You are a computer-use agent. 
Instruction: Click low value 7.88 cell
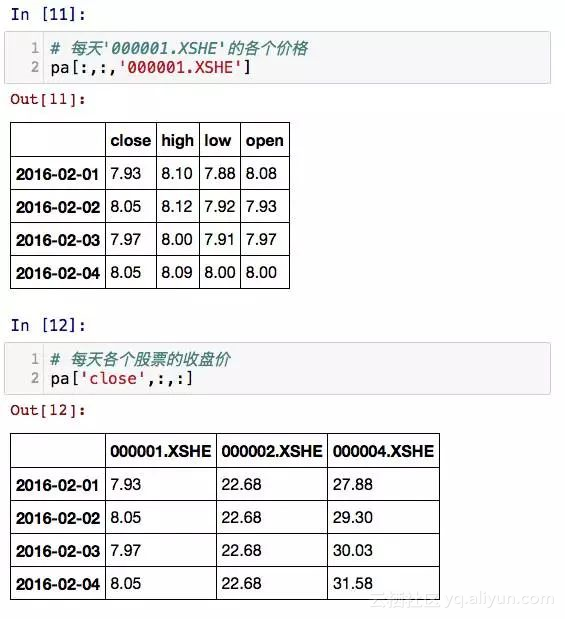[220, 174]
